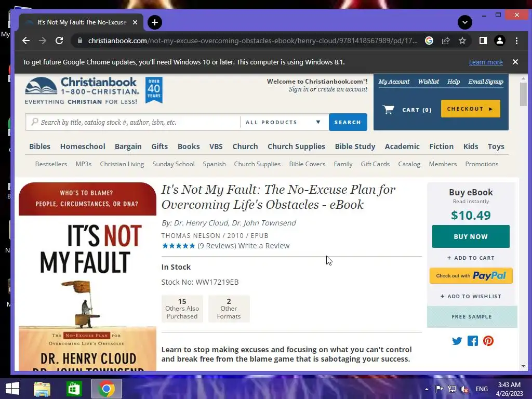
Task: Open the Free Sample button
Action: (472, 316)
